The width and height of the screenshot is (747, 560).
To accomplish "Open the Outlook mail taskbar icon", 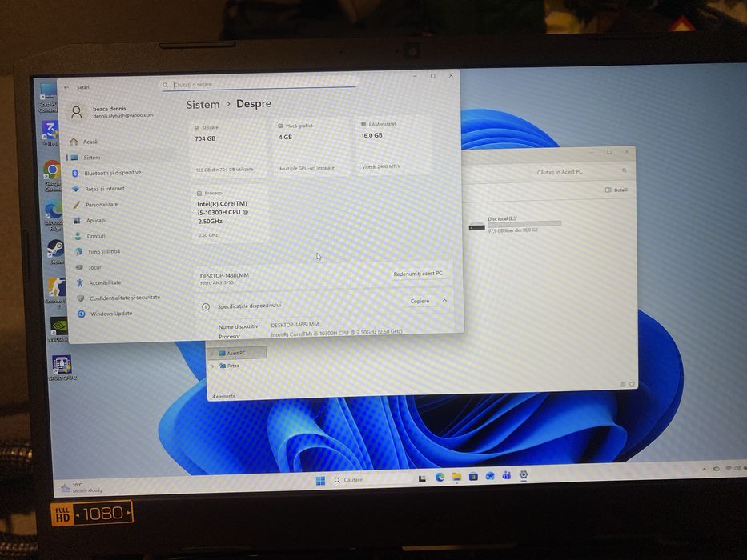I will tap(490, 476).
